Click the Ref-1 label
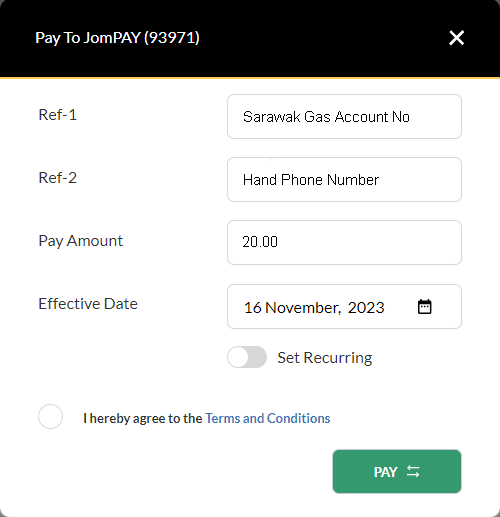This screenshot has width=500, height=517. click(58, 115)
